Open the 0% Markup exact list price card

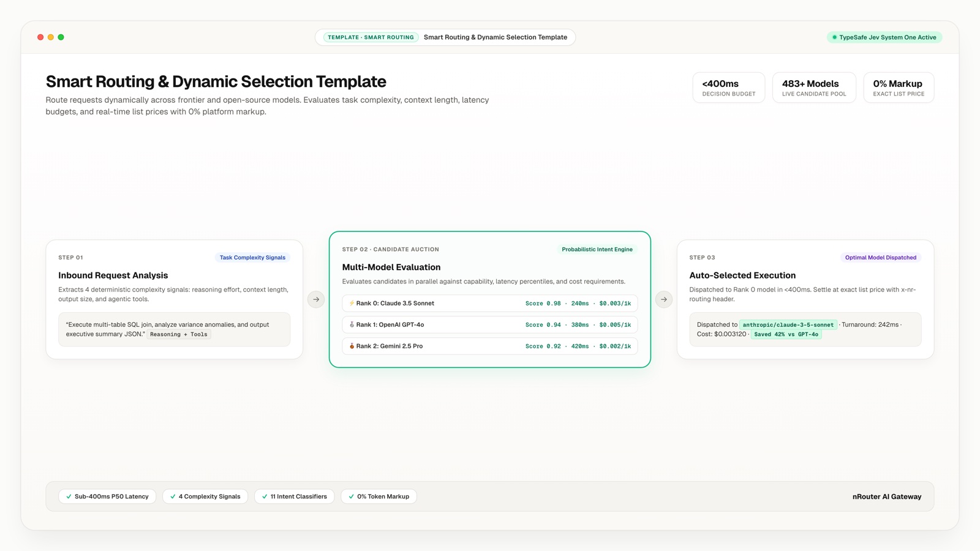899,88
